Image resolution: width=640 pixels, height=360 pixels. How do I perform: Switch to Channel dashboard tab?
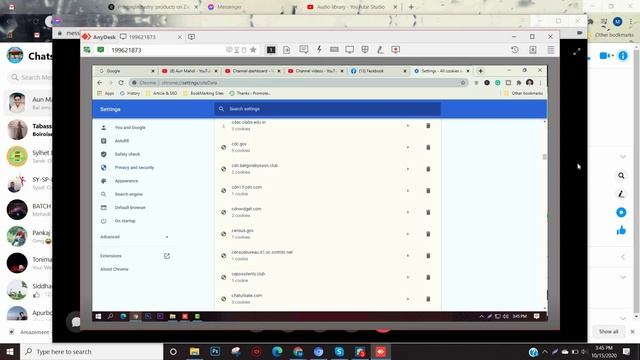pyautogui.click(x=252, y=71)
